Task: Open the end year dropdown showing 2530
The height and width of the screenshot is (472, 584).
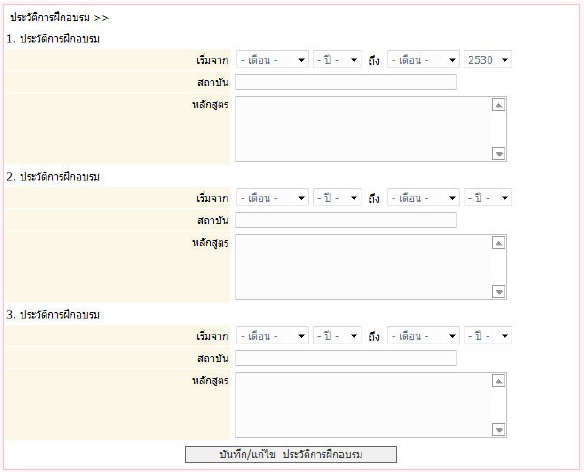Action: (x=488, y=60)
